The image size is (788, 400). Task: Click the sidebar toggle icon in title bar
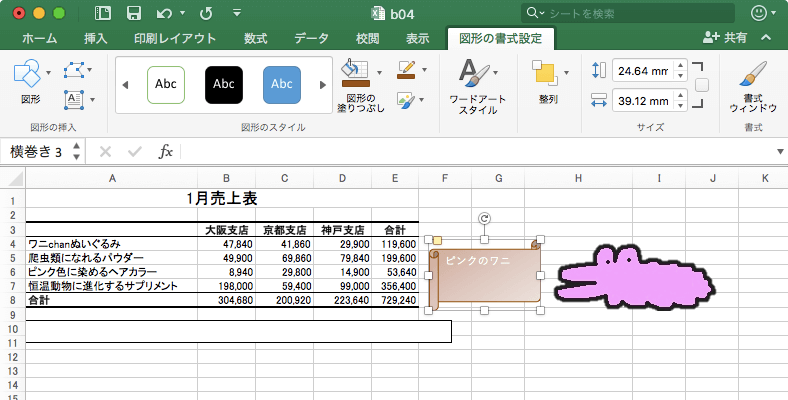(x=103, y=13)
